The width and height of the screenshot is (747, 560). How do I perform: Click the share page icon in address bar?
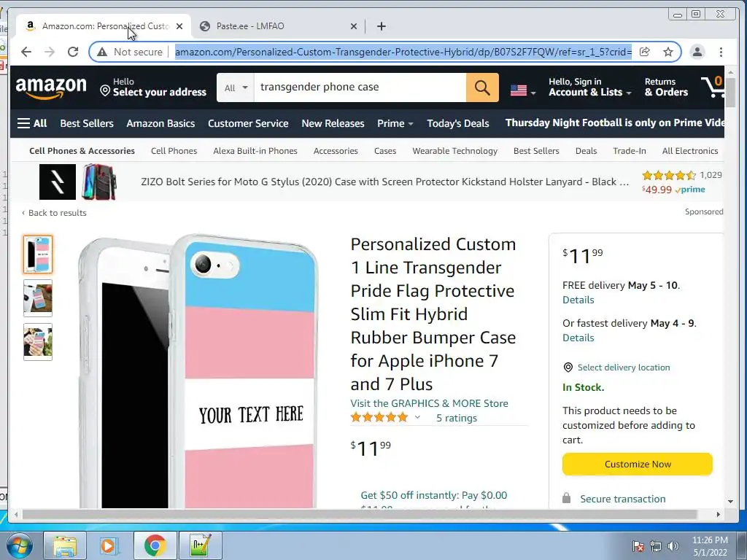[645, 52]
